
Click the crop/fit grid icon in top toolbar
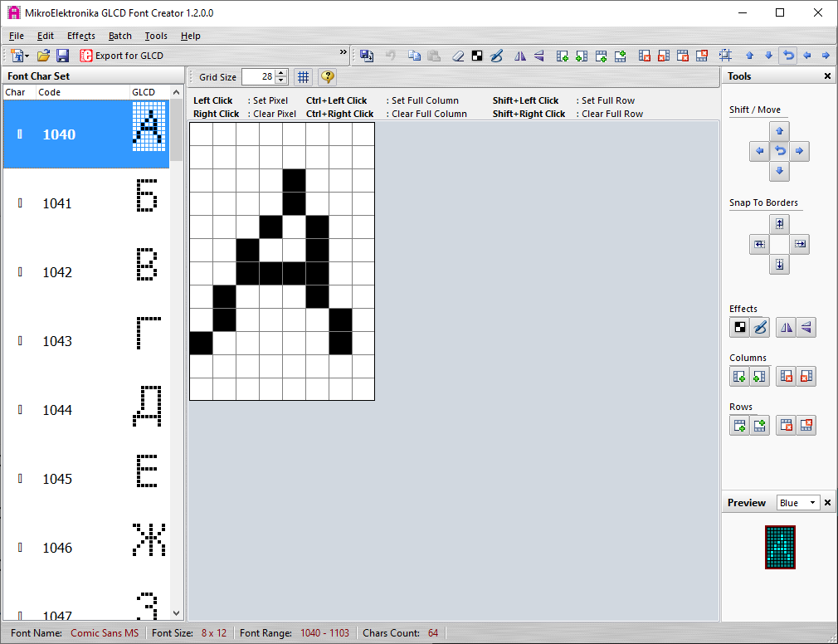(x=725, y=55)
